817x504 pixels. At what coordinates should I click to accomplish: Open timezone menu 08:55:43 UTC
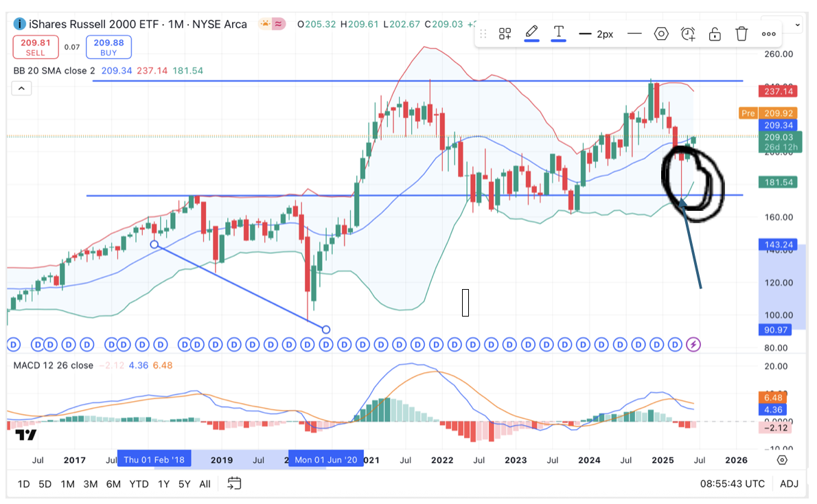click(x=732, y=484)
